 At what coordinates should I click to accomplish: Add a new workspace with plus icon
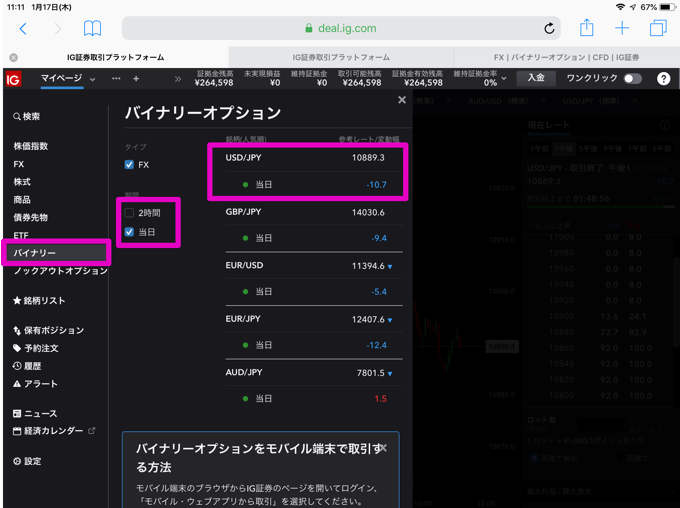tap(136, 79)
